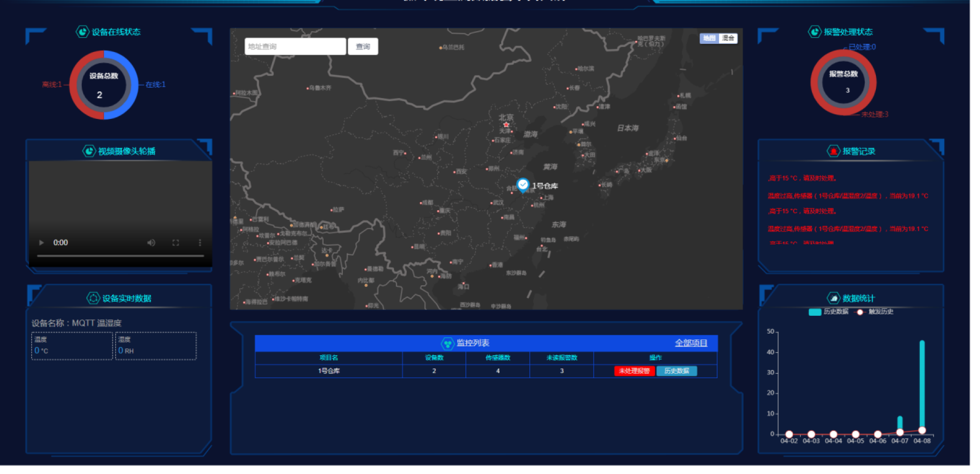Select the 地图 map view mode

[709, 38]
